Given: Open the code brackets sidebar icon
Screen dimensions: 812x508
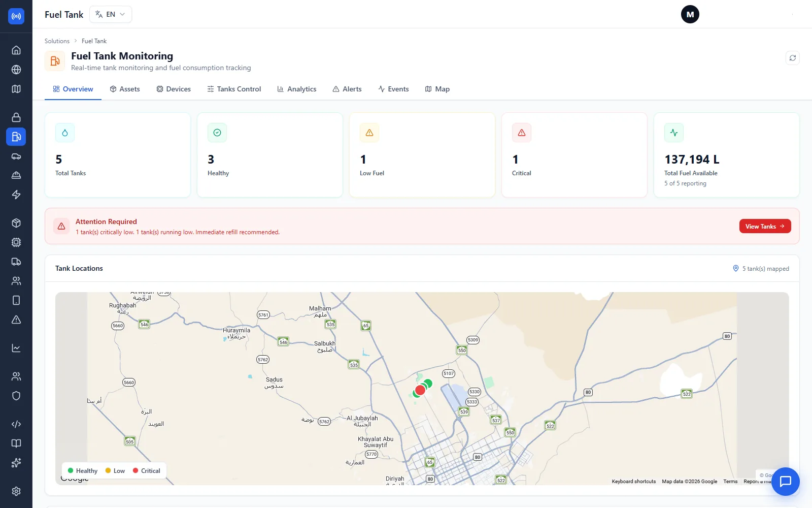Looking at the screenshot, I should [x=16, y=424].
